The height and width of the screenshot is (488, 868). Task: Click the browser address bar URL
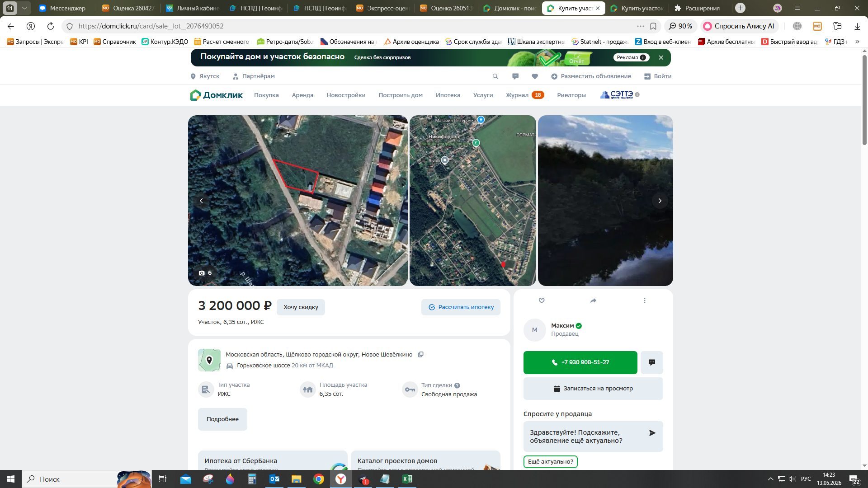point(151,26)
